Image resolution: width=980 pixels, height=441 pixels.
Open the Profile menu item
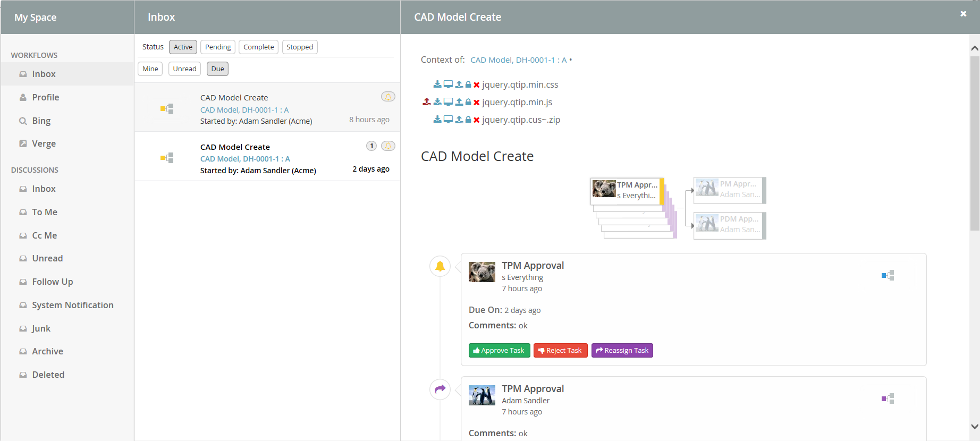coord(45,97)
